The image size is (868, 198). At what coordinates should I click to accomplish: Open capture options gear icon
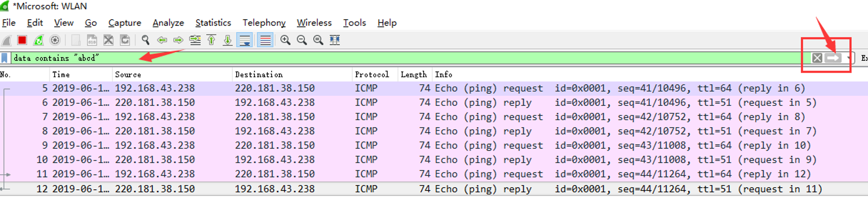(55, 40)
